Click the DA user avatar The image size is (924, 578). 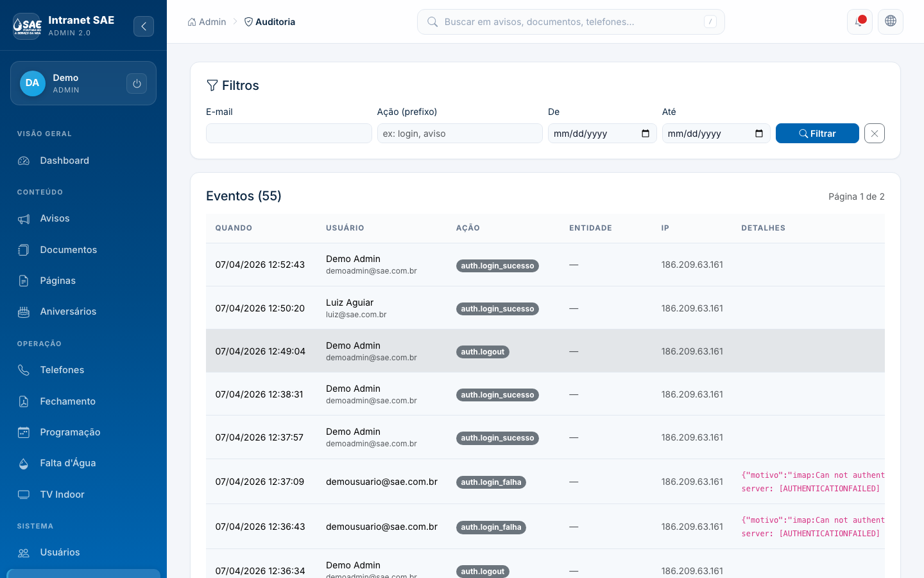[x=33, y=83]
